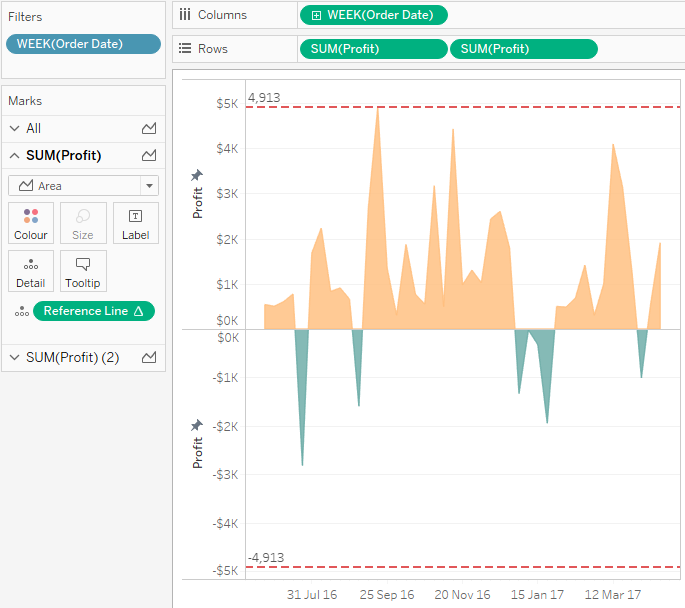
Task: Click the pin icon on upper Profit axis
Action: [197, 175]
